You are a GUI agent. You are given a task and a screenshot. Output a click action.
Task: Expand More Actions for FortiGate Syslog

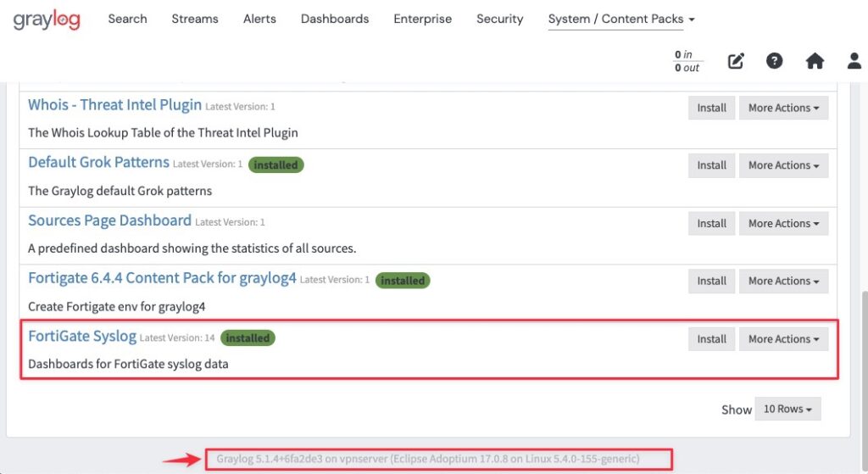pos(783,339)
